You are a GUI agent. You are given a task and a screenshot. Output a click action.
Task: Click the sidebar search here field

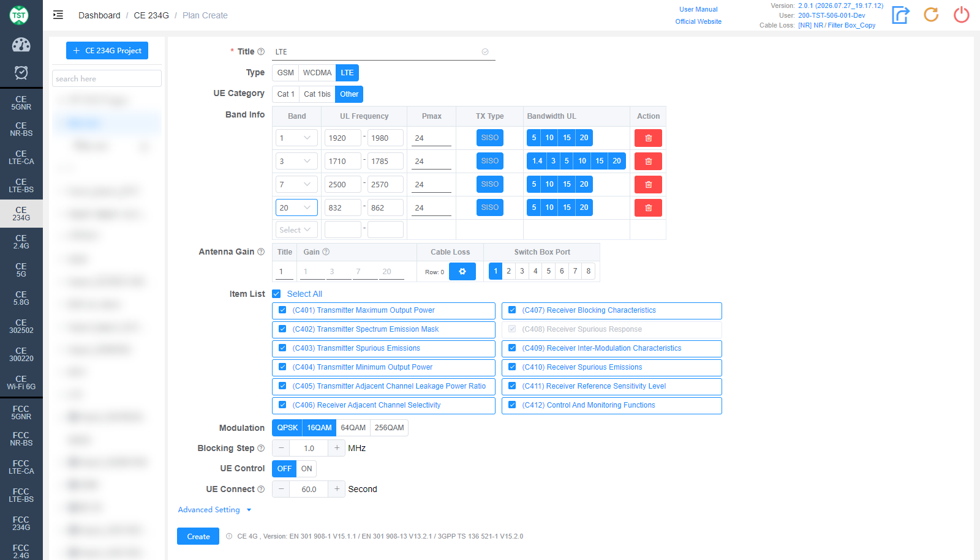[107, 79]
